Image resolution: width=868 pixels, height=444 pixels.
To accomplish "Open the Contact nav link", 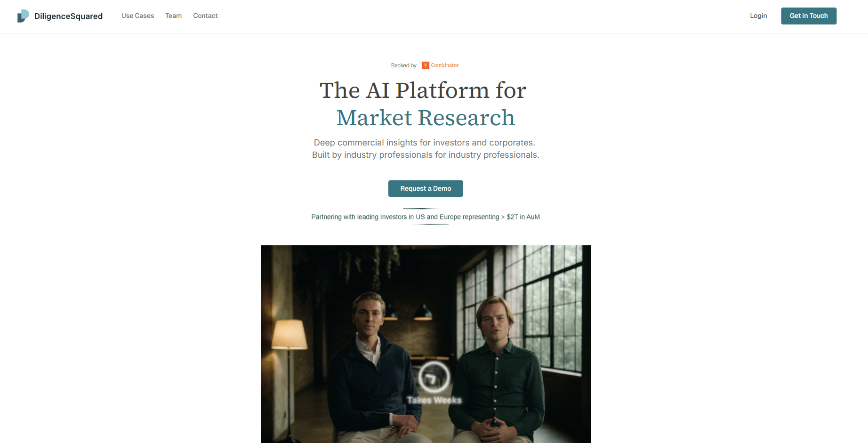I will click(x=205, y=16).
